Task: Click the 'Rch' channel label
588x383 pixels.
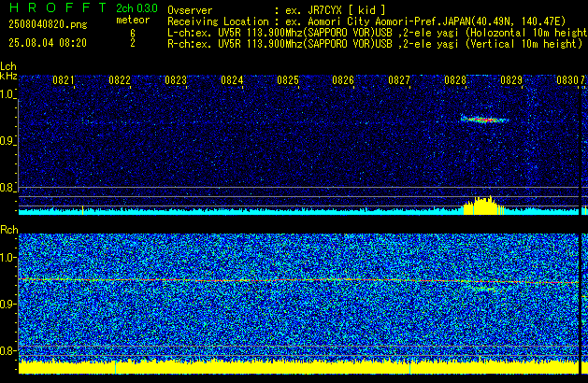Action: coord(9,230)
